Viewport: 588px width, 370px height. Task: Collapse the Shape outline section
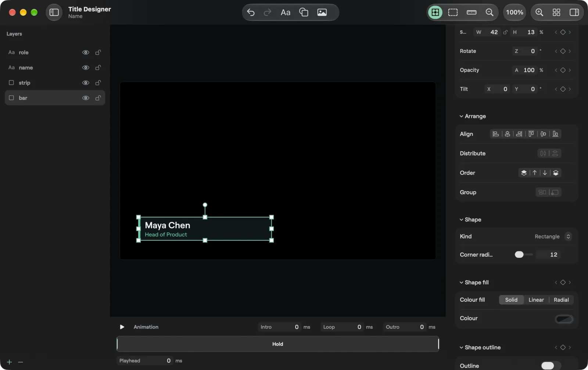(461, 348)
